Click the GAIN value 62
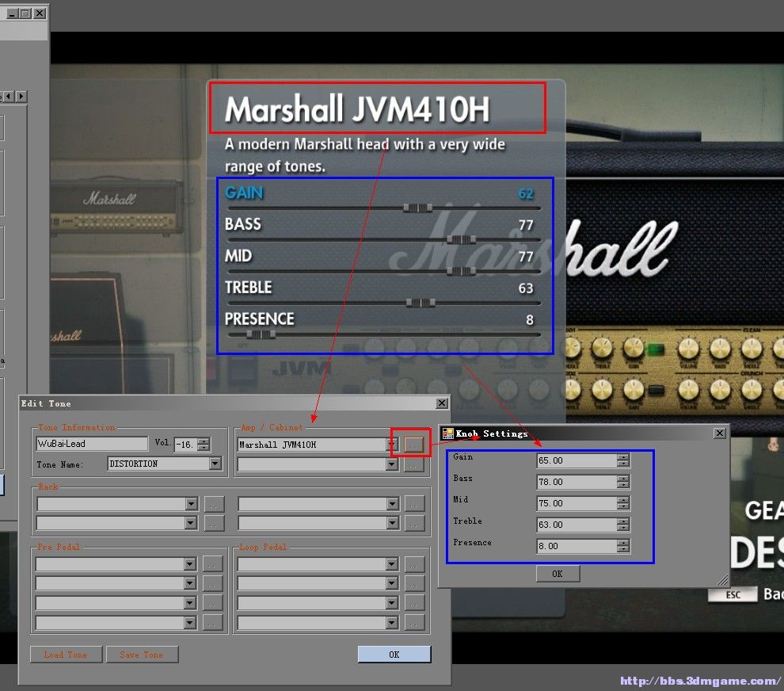 pyautogui.click(x=526, y=193)
